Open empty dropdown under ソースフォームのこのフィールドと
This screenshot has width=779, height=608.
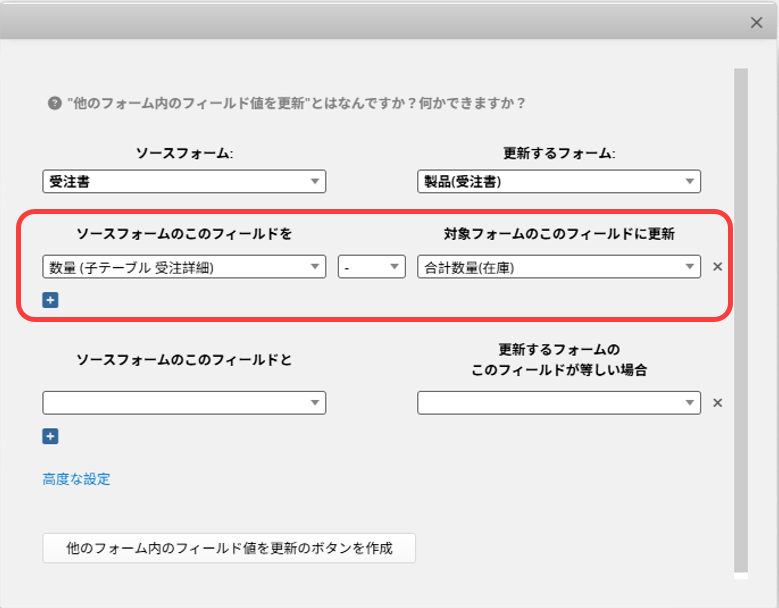184,402
